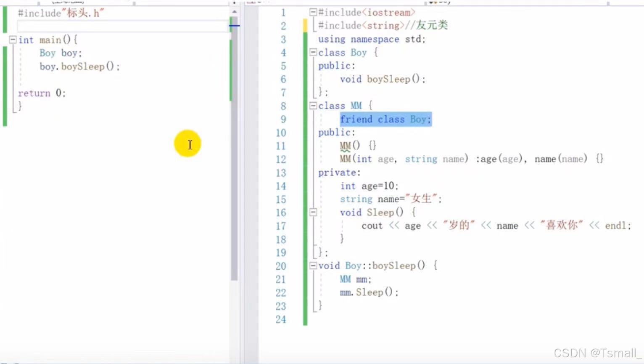This screenshot has width=644, height=364.
Task: Click 'public:' on line 5
Action: [x=337, y=66]
